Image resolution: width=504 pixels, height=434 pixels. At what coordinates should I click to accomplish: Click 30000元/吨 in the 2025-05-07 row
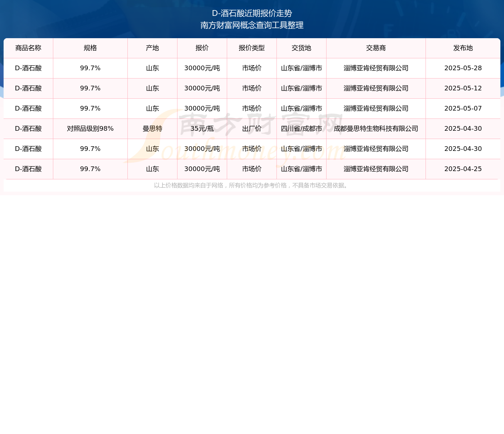tap(202, 108)
